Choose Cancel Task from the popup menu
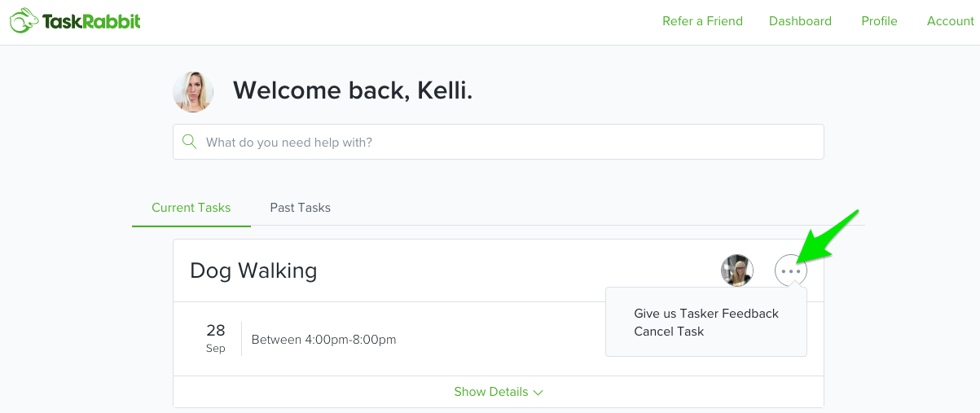Screen dimensions: 980x413 [669, 332]
